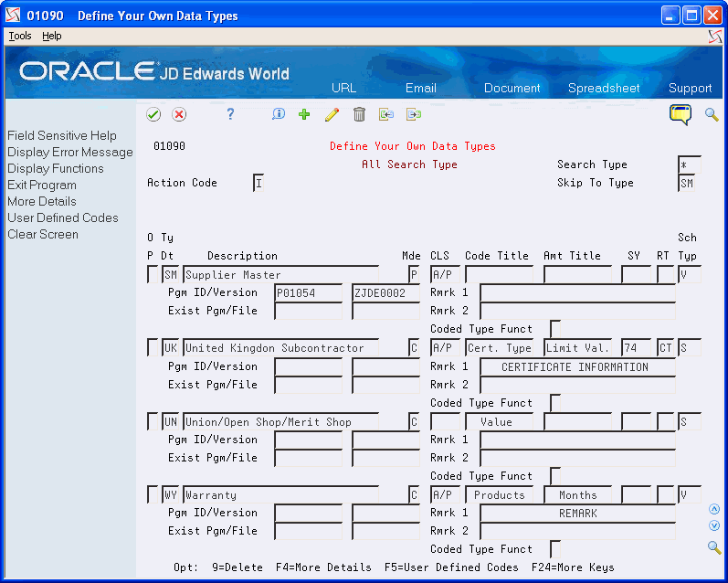
Task: Click the Value code title field
Action: (499, 422)
